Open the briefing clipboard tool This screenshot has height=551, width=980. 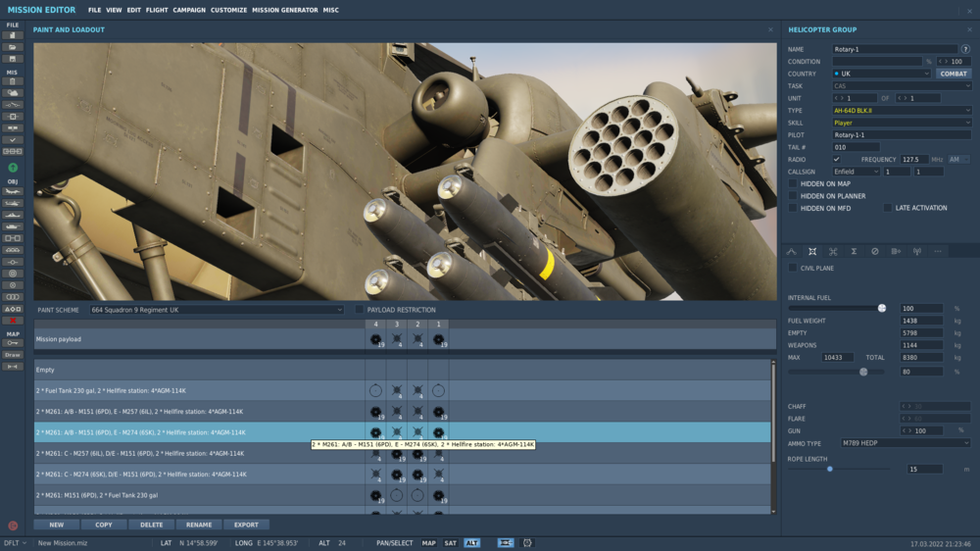tap(12, 81)
